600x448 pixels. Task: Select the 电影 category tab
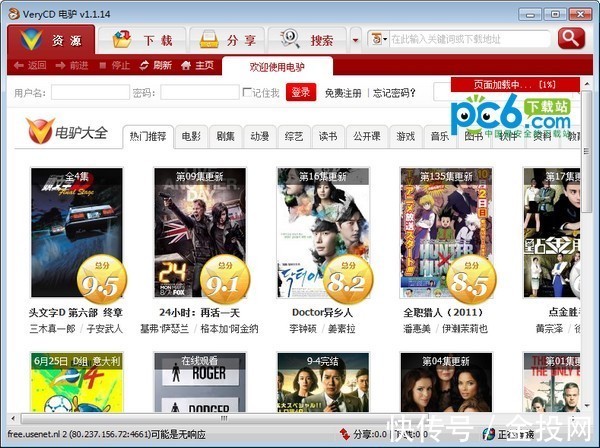[191, 136]
